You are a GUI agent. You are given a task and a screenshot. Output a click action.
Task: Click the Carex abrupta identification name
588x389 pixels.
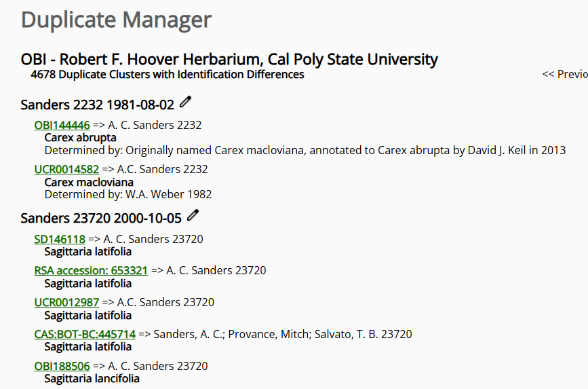tap(80, 137)
